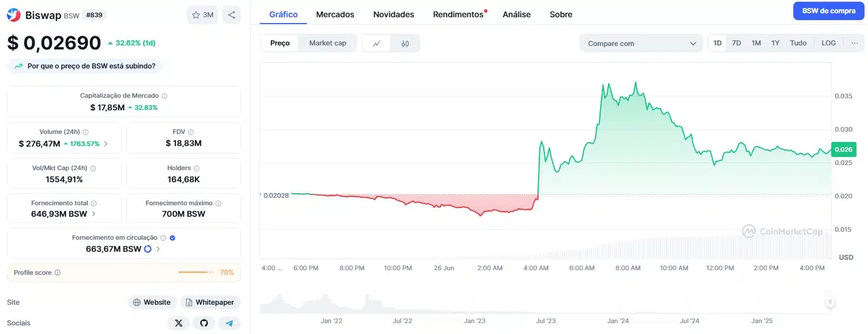This screenshot has height=334, width=868.
Task: Switch to candlestick chart view
Action: coord(405,43)
